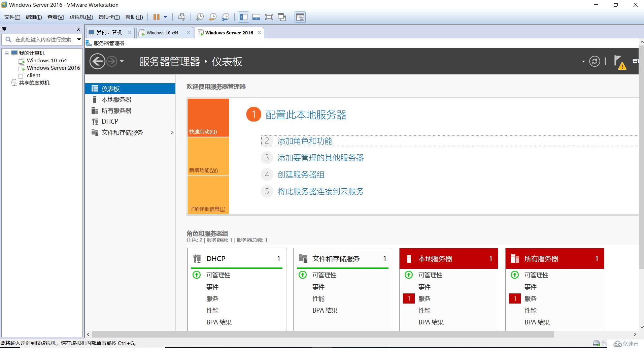Screen dimensions: 644x348
Task: Toggle the thumbnail bar view
Action: [256, 17]
